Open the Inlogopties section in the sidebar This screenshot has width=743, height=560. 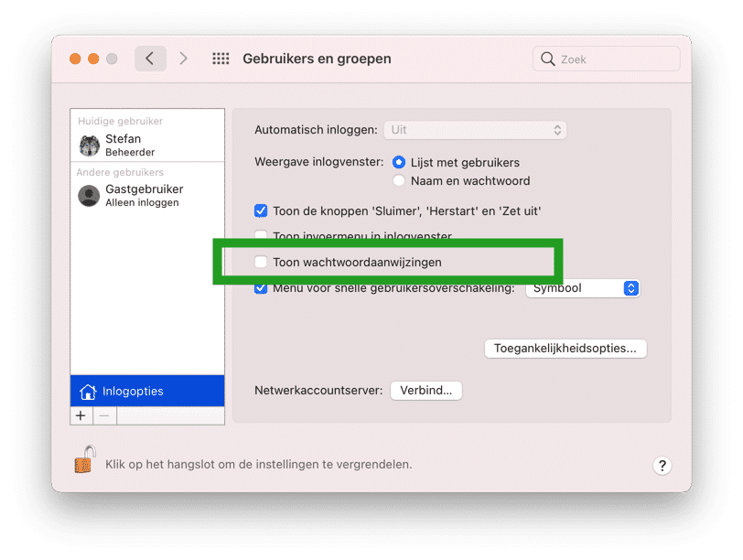pos(147,391)
